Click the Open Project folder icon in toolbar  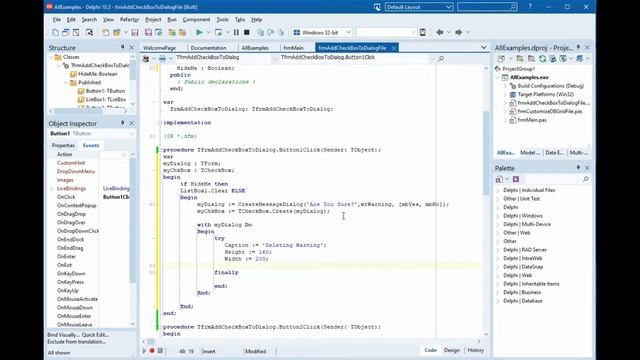pos(117,32)
